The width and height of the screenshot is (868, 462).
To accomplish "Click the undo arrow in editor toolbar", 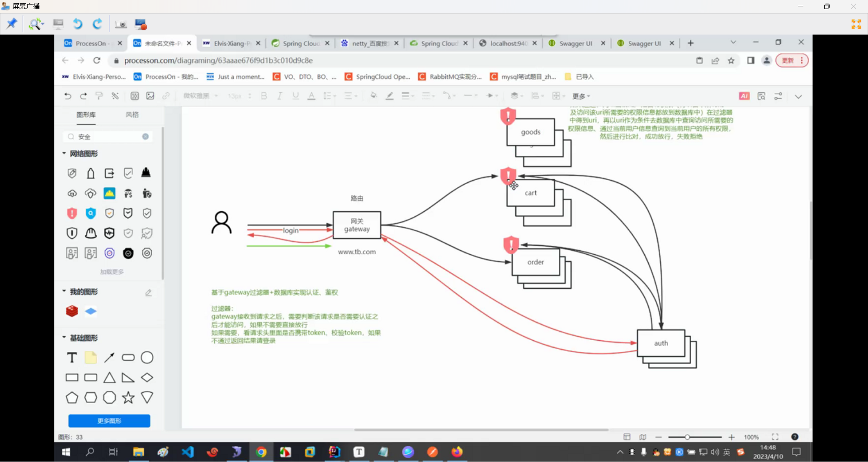I will coord(68,96).
